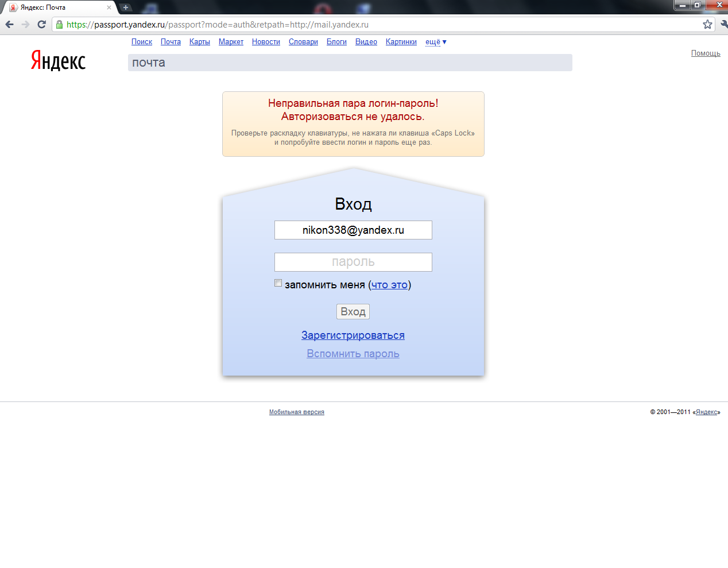Click the Яндекс logo
The image size is (728, 568).
pyautogui.click(x=58, y=60)
